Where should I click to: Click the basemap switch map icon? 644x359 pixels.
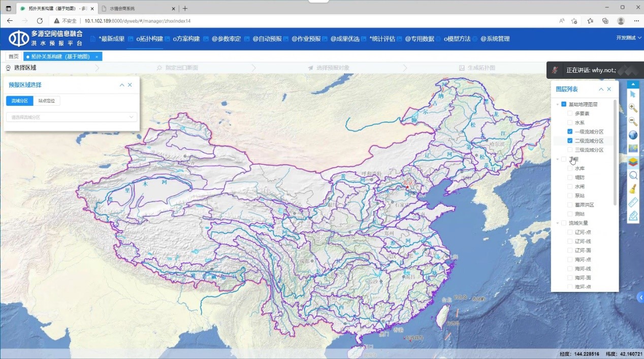click(x=633, y=148)
